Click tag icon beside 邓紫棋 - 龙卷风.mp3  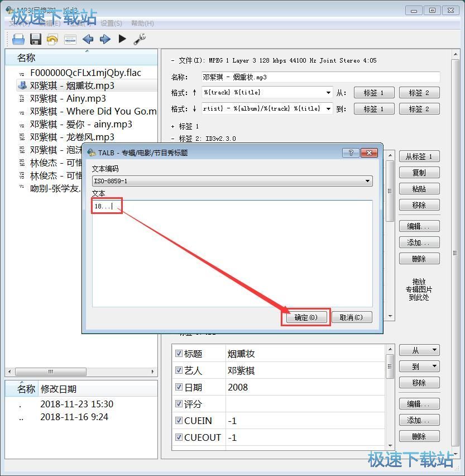(x=22, y=137)
